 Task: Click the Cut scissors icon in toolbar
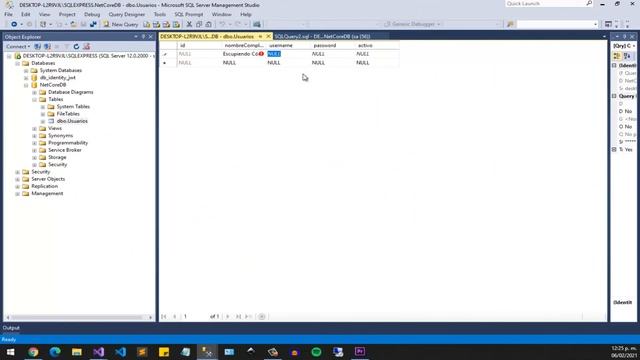click(x=189, y=24)
